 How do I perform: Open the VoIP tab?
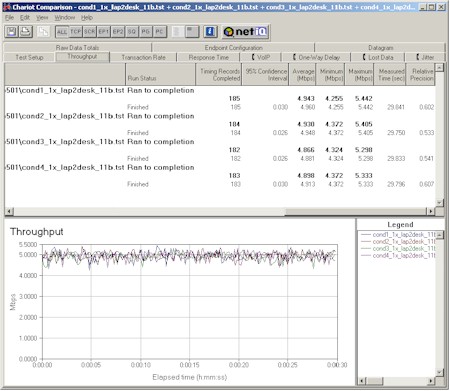pyautogui.click(x=261, y=57)
